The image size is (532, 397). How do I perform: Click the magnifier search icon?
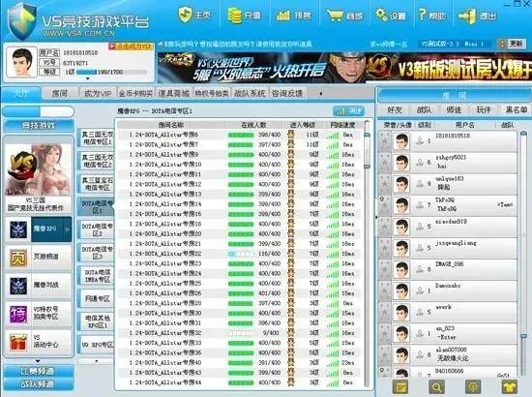point(436,387)
